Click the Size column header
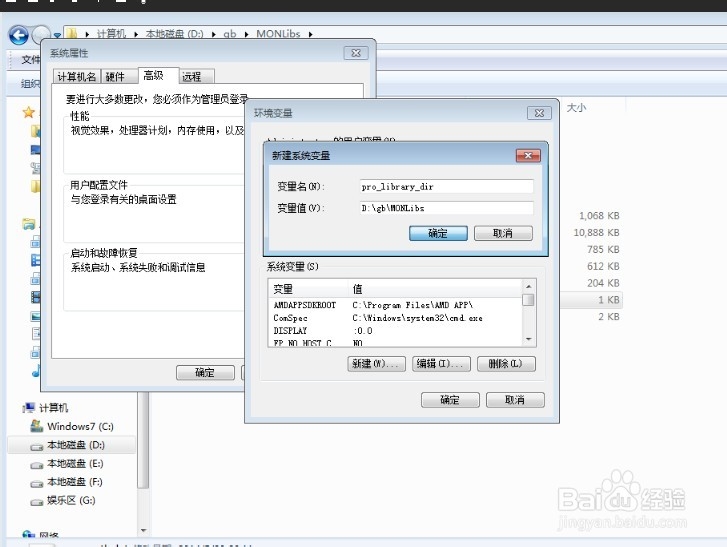This screenshot has height=547, width=727. [576, 108]
